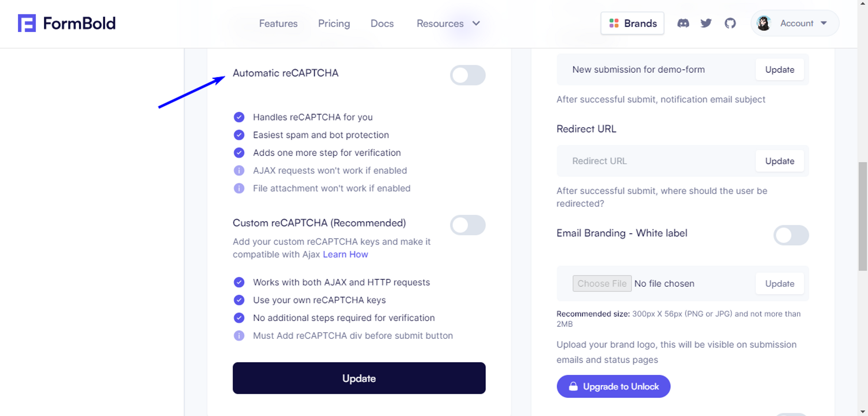Go to the Pricing page
Viewport: 868px width, 416px height.
pyautogui.click(x=334, y=23)
